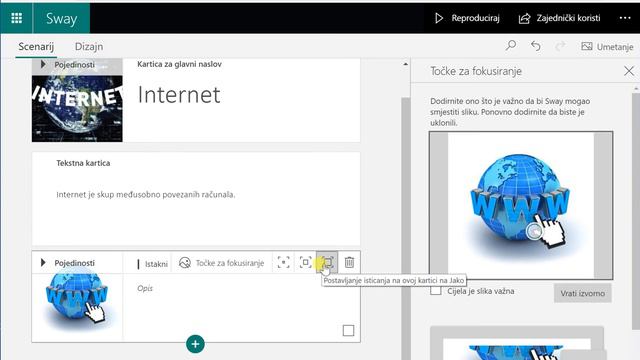This screenshot has width=640, height=360.
Task: Open the Umetanje insert panel
Action: (x=607, y=47)
